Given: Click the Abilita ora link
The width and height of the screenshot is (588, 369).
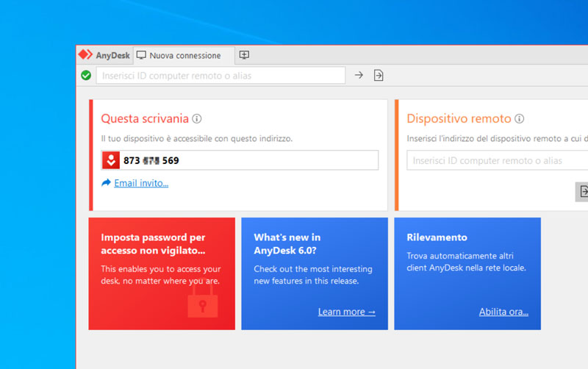Looking at the screenshot, I should tap(503, 312).
